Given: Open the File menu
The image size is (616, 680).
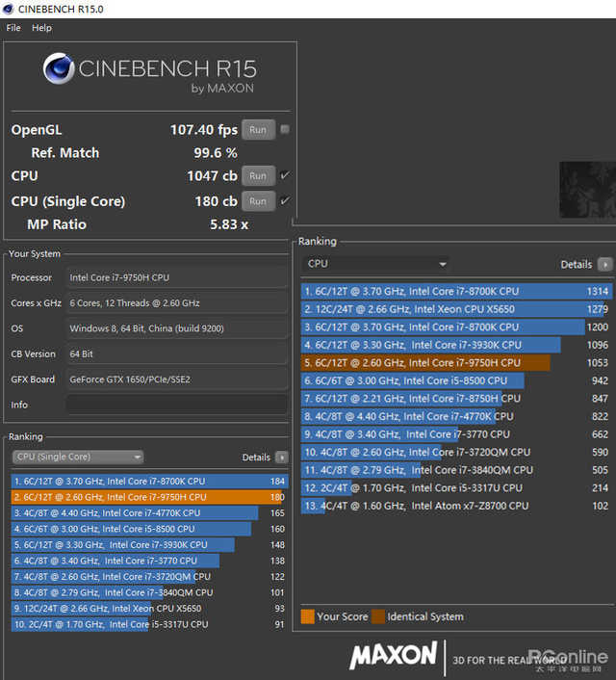Looking at the screenshot, I should coord(13,28).
